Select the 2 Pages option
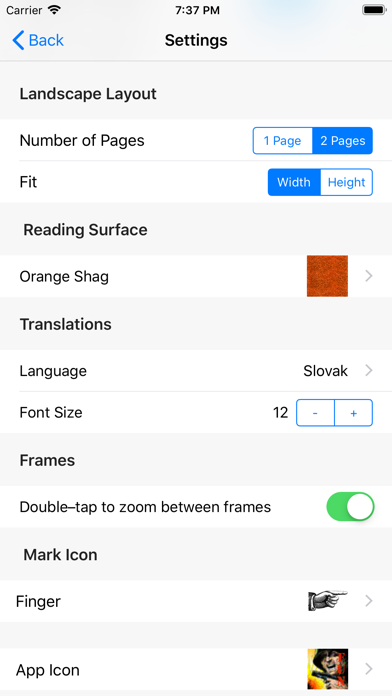The image size is (392, 696). tap(343, 141)
